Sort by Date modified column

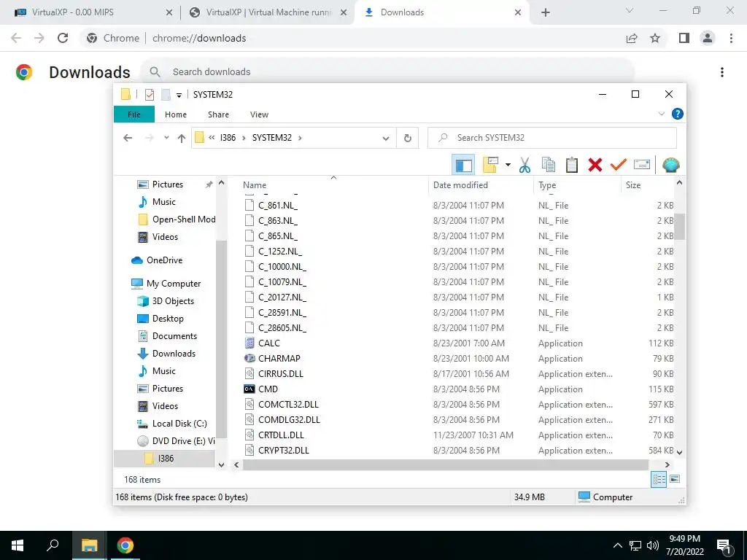(x=460, y=184)
